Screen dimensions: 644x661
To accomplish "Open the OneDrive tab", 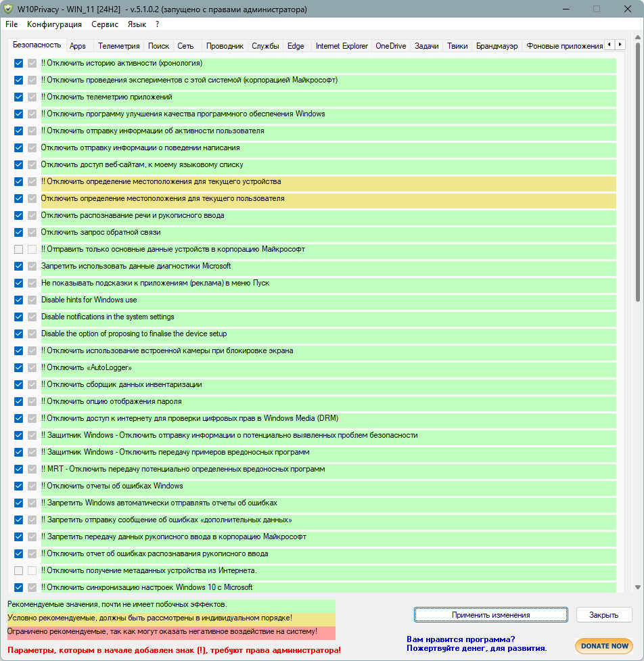I will (391, 46).
